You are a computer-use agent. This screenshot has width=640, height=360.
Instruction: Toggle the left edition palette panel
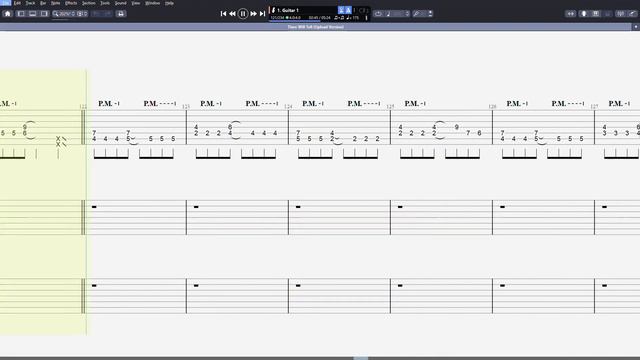21,13
